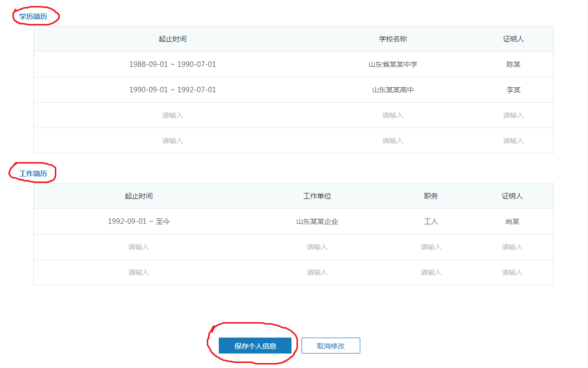
Task: Click the 学历简历 section heading
Action: tap(33, 16)
